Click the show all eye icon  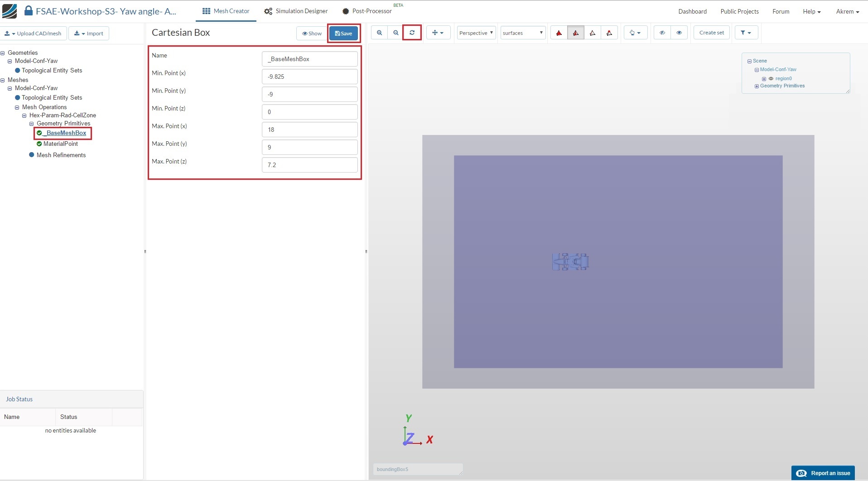point(679,33)
